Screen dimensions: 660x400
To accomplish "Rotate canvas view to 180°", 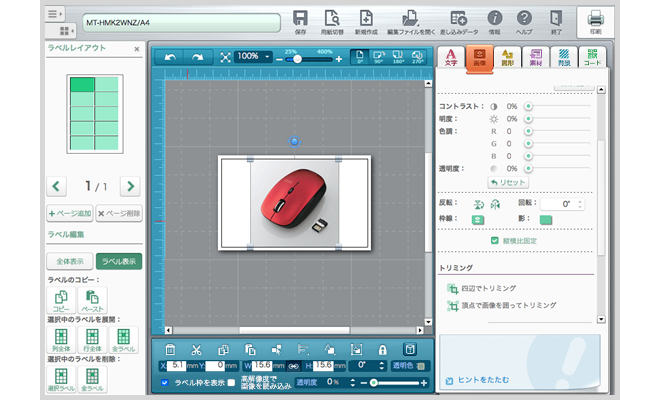I will [x=398, y=57].
